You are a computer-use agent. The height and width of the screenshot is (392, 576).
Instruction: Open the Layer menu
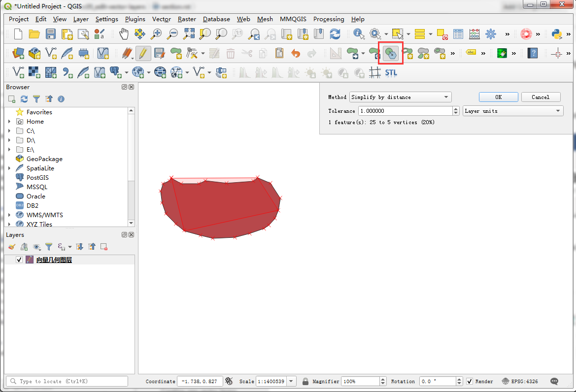[x=81, y=19]
